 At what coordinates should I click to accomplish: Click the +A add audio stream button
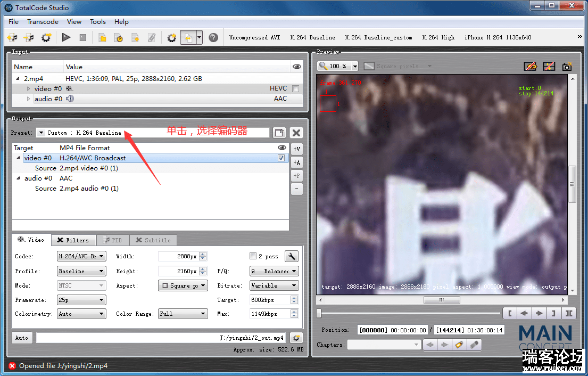point(296,162)
